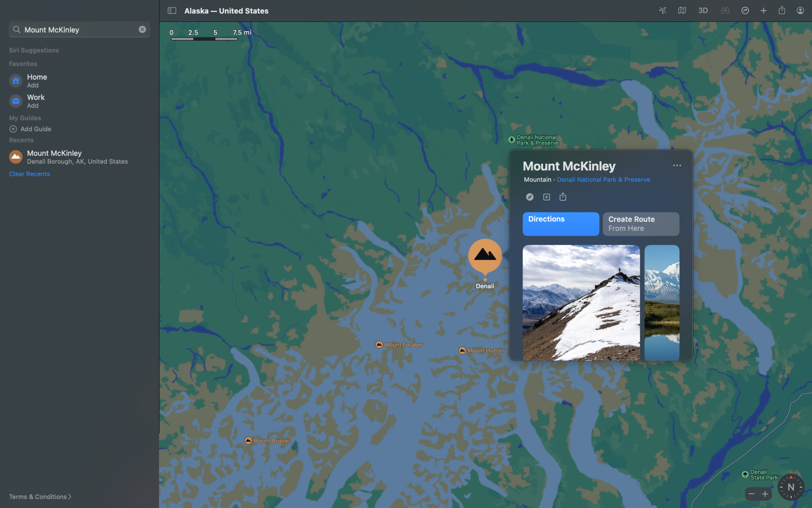Expand Siri Suggestions section
812x508 pixels.
pyautogui.click(x=33, y=50)
